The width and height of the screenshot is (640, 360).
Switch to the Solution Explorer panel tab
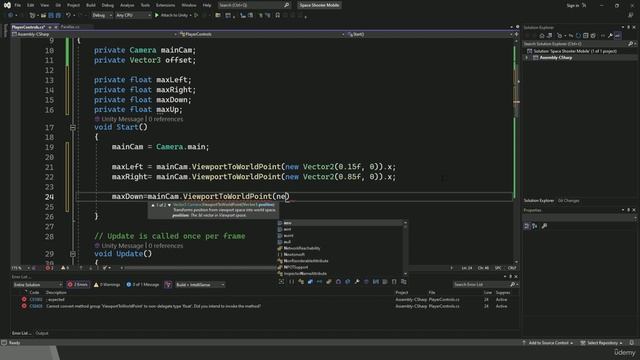[539, 201]
